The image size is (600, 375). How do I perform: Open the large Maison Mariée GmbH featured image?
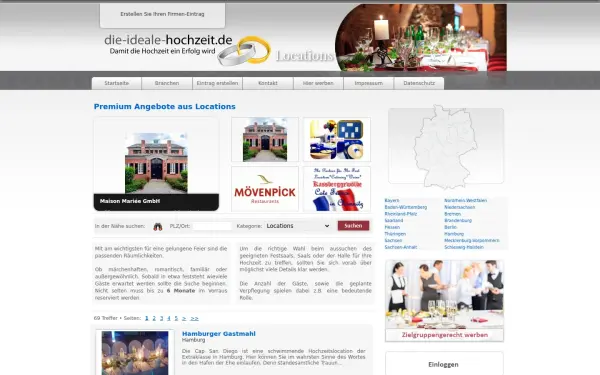(156, 163)
